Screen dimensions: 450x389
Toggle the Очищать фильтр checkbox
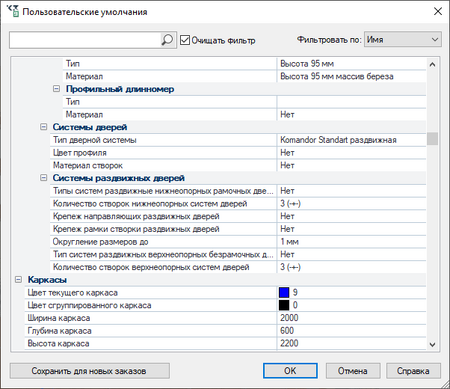pyautogui.click(x=185, y=40)
